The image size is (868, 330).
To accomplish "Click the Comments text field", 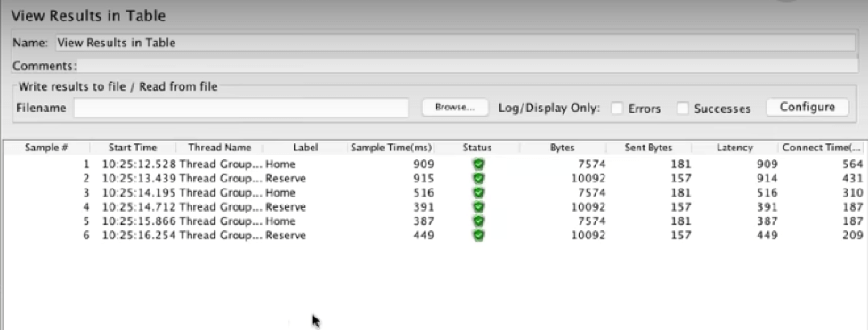I will tap(467, 66).
